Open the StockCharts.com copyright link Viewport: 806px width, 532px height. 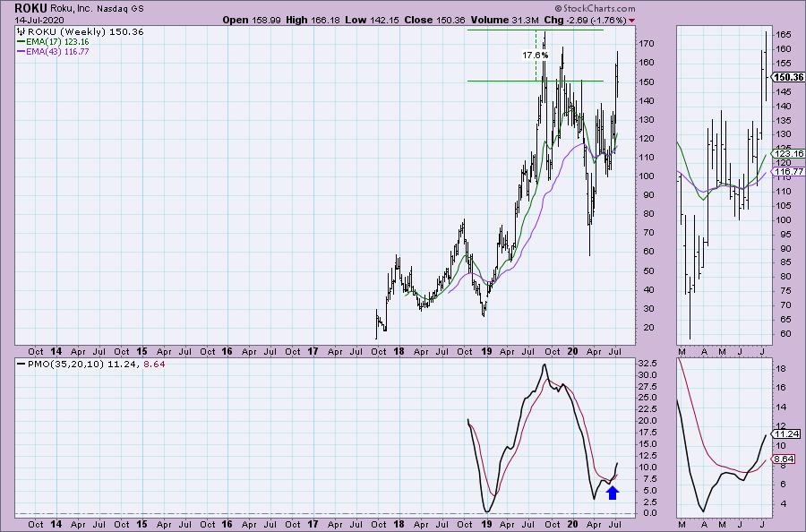pos(595,8)
